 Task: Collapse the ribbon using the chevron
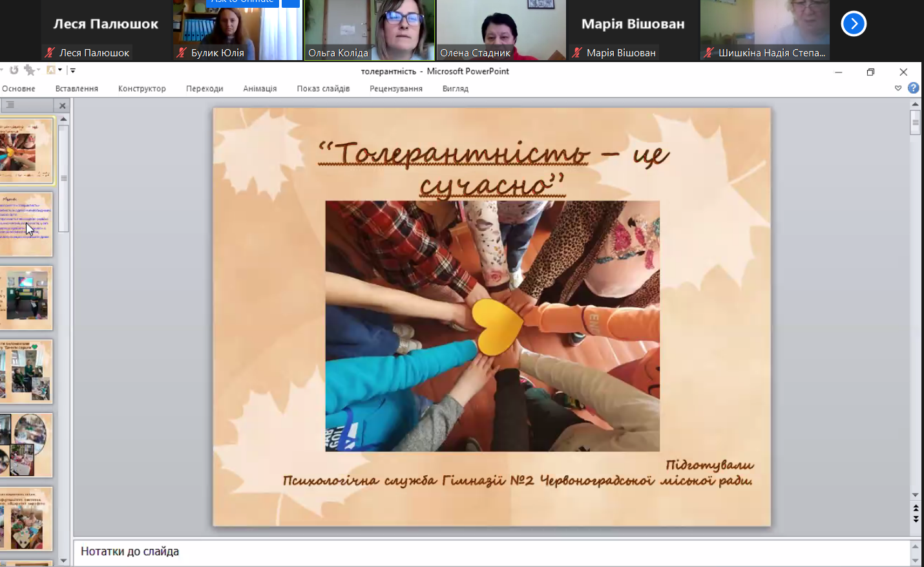click(x=898, y=88)
